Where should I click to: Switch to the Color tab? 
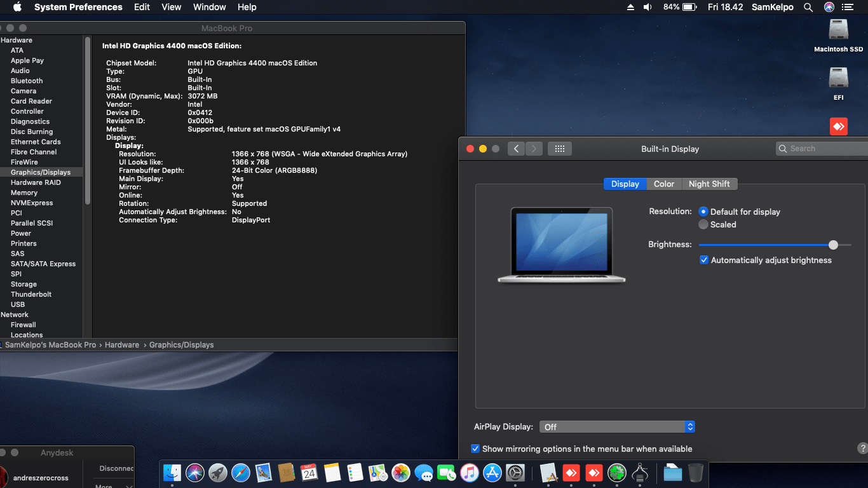point(664,184)
